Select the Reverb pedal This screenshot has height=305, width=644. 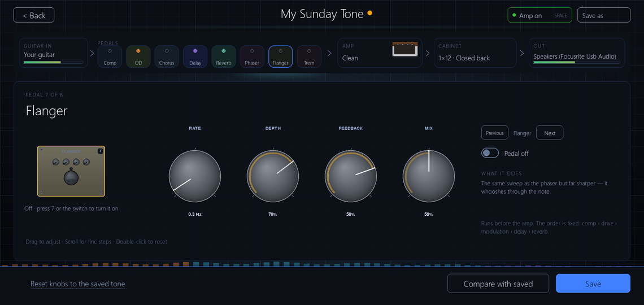click(224, 56)
